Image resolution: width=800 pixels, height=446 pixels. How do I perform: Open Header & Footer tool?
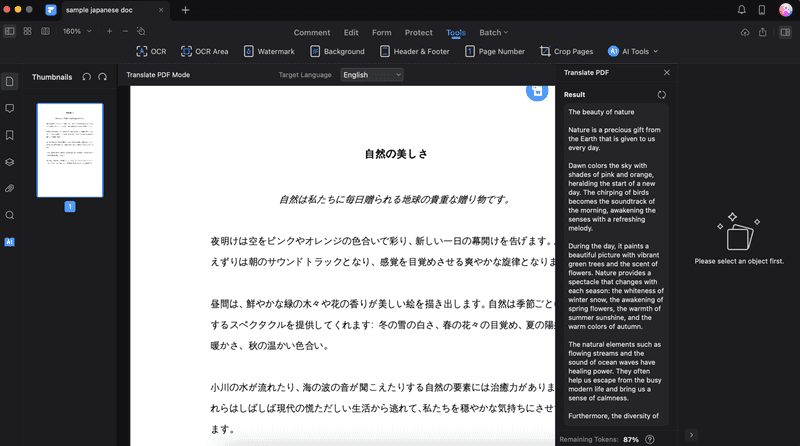tap(415, 52)
